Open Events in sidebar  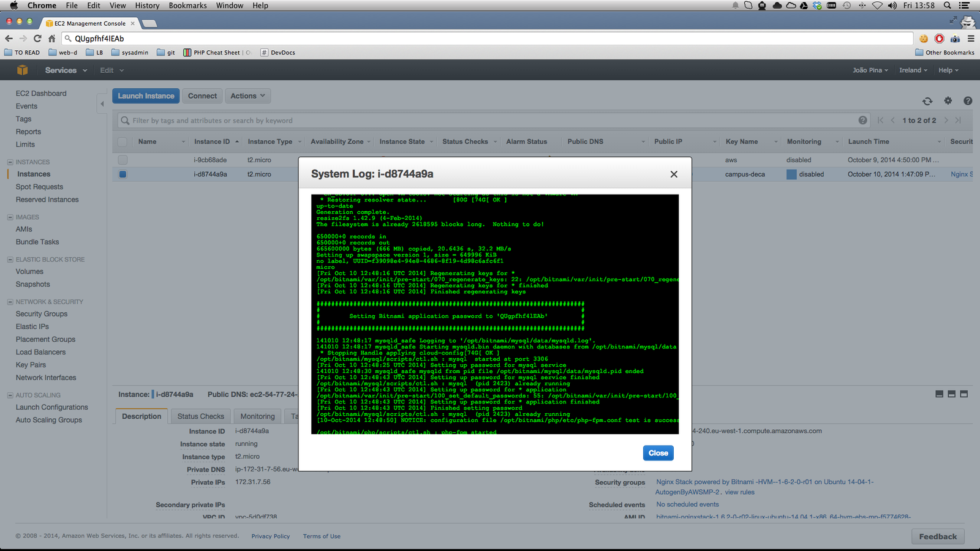(x=26, y=107)
